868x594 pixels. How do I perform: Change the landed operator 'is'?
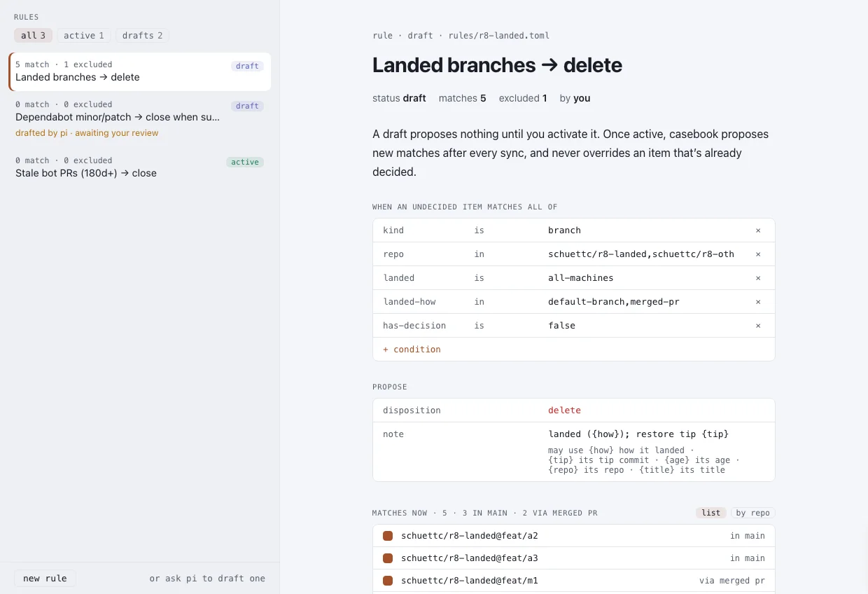pyautogui.click(x=479, y=278)
